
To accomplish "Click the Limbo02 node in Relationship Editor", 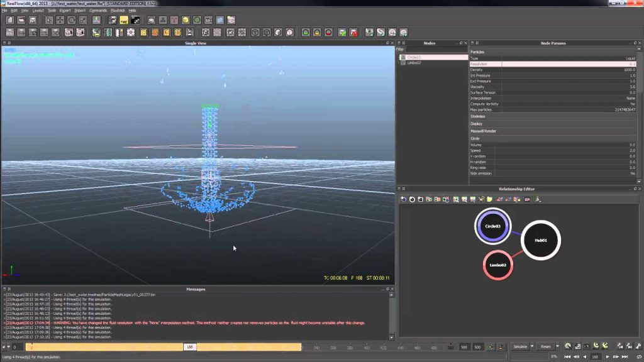I will point(498,265).
